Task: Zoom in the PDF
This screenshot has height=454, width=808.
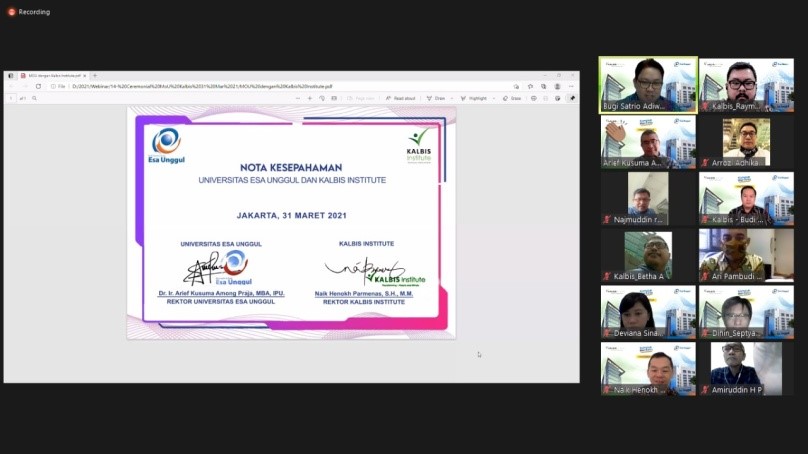Action: pyautogui.click(x=310, y=98)
